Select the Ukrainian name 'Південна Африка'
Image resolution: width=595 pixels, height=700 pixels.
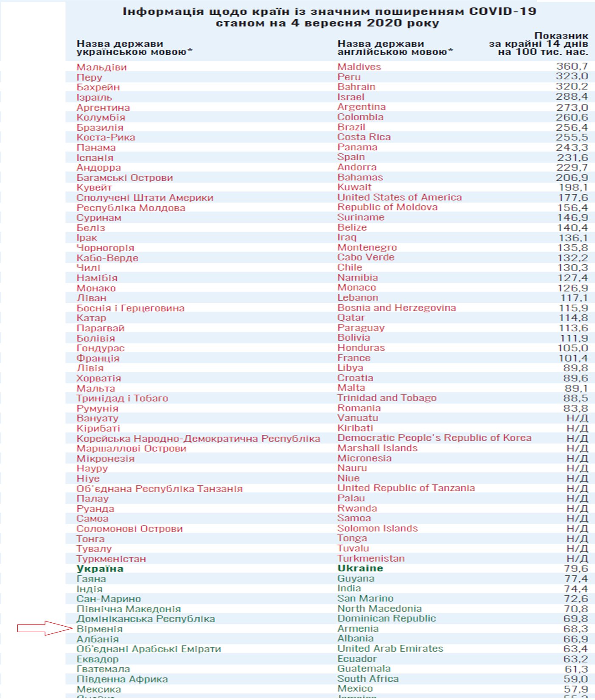122,679
